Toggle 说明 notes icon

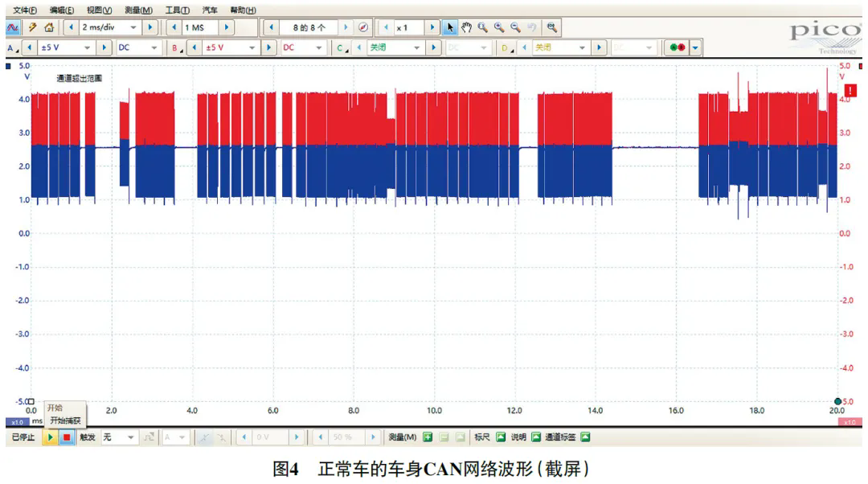pyautogui.click(x=536, y=437)
